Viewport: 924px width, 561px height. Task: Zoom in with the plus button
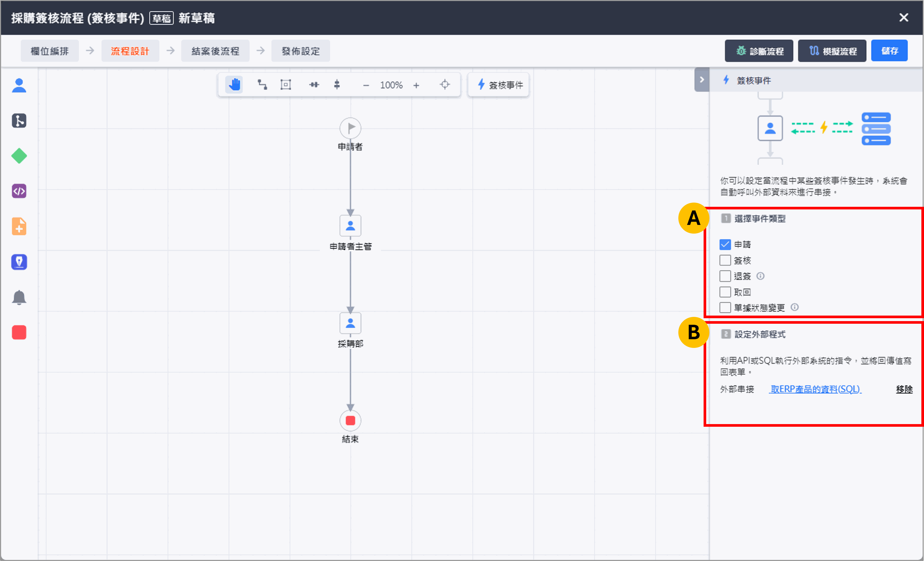pos(416,85)
